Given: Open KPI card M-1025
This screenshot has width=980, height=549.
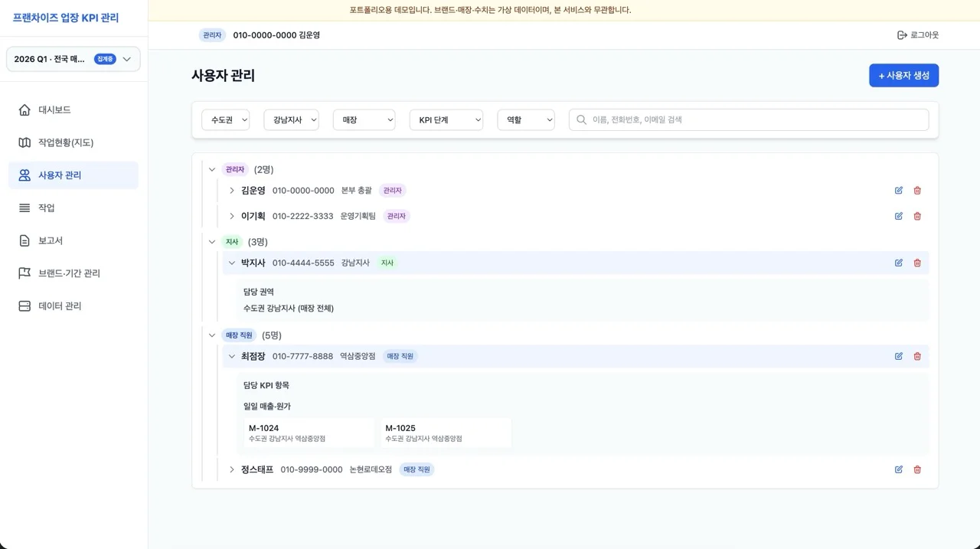Looking at the screenshot, I should (446, 433).
